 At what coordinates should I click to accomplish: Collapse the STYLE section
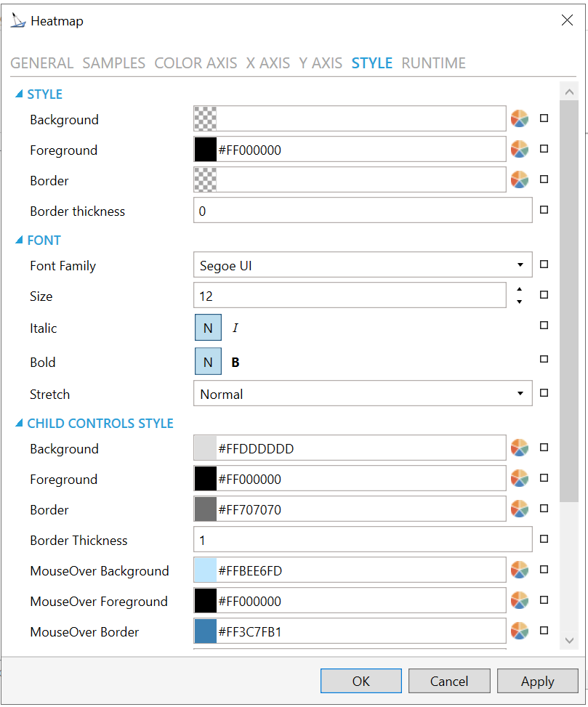coord(19,94)
